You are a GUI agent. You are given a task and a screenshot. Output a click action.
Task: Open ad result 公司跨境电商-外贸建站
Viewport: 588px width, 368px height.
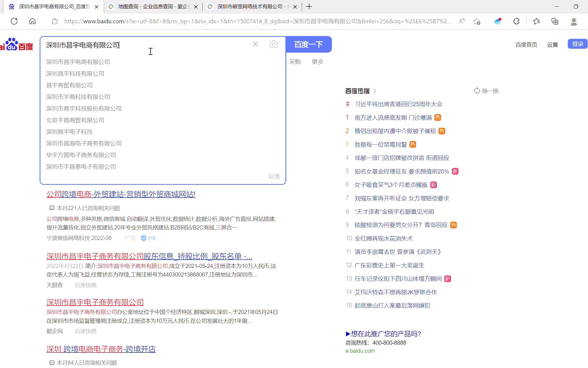point(121,194)
